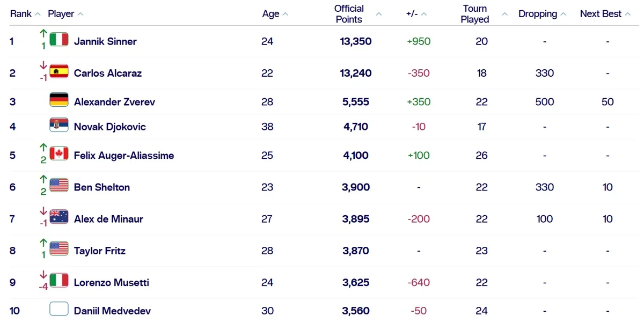Click the Italian flag beside Jannik Sinner
Viewport: 644px width, 323px height.
[59, 40]
